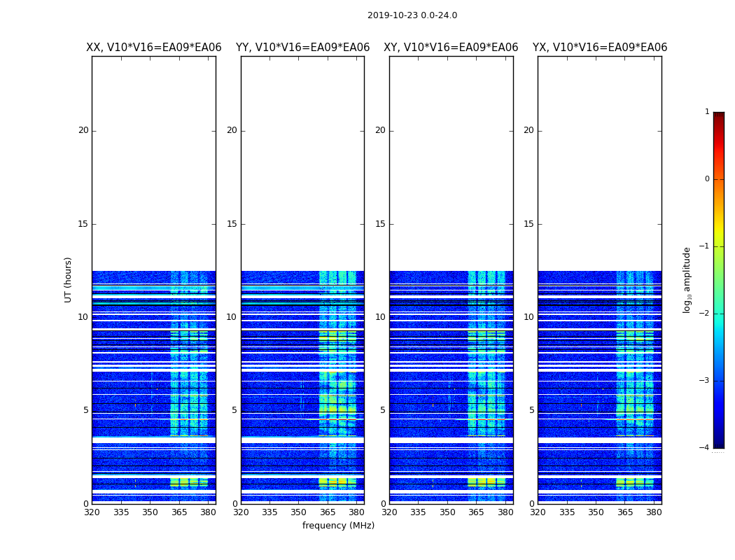Click the red top end of colorbar
The height and width of the screenshot is (560, 735).
click(719, 115)
